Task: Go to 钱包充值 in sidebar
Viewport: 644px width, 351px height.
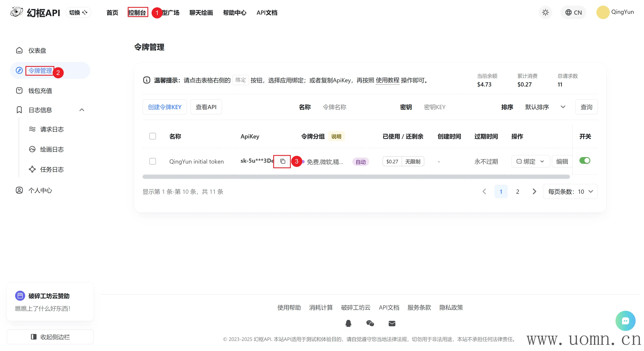Action: [40, 91]
